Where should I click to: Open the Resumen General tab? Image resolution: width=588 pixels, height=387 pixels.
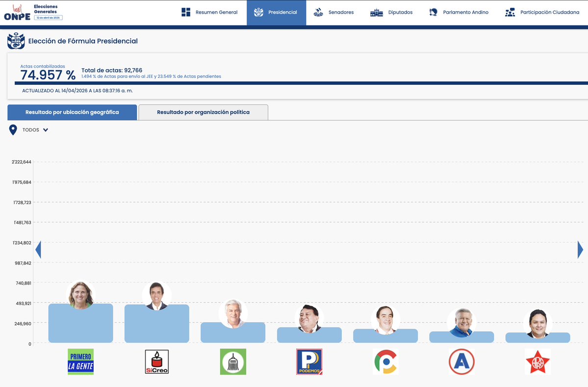tap(209, 12)
